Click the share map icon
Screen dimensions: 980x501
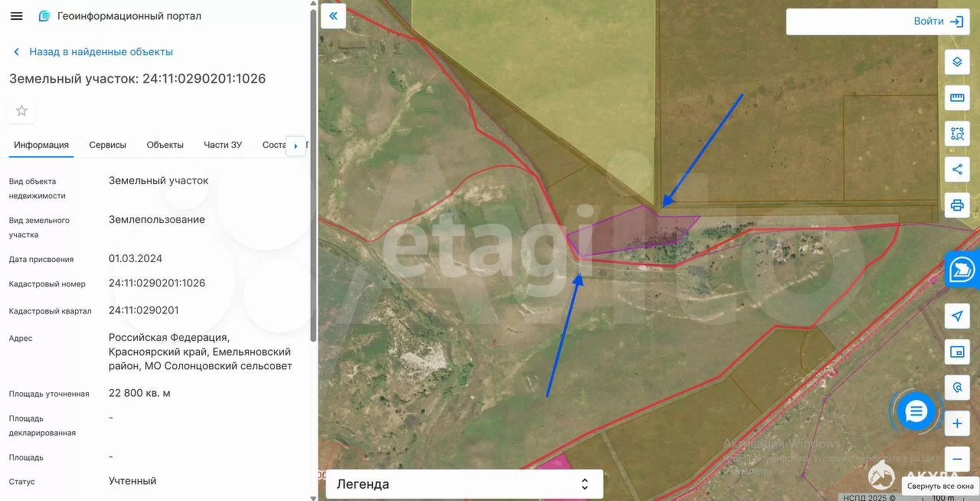(x=957, y=169)
